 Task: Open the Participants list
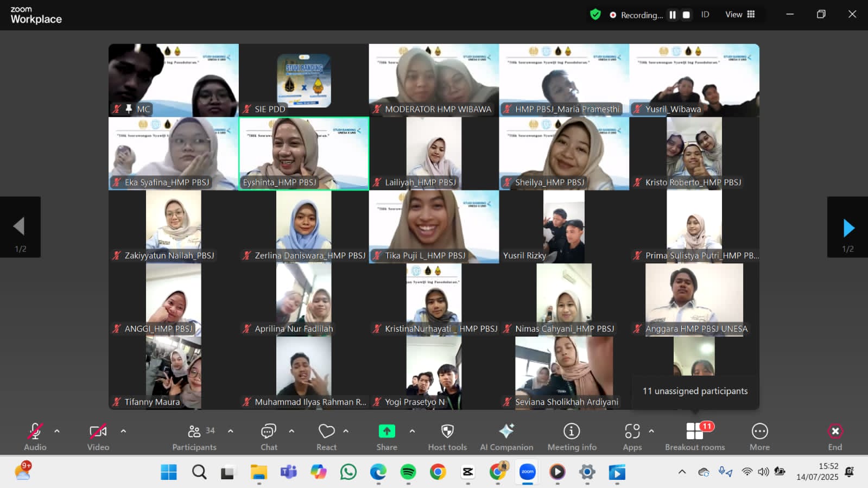(x=194, y=436)
